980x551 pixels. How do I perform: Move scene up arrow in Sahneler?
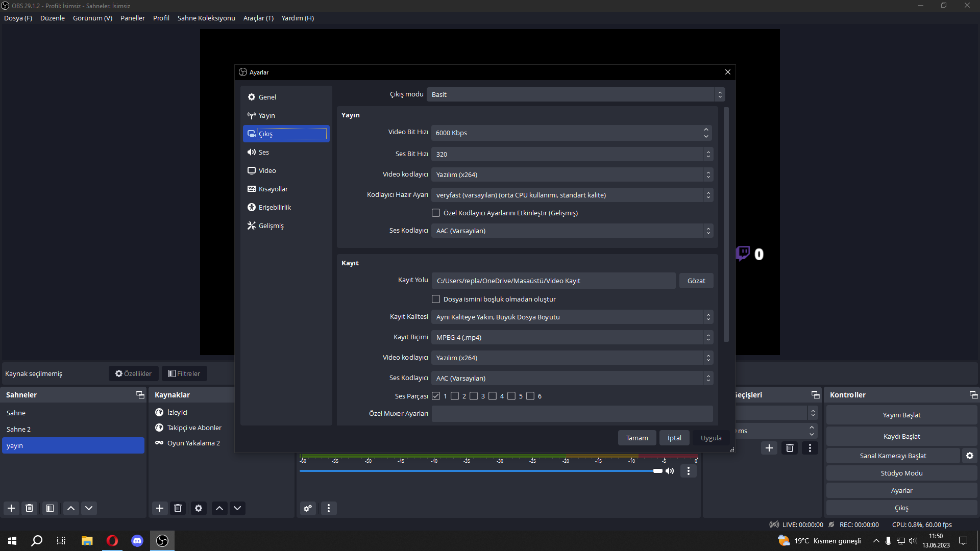coord(71,508)
